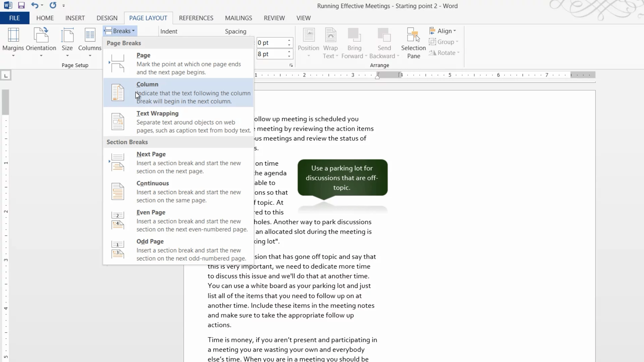The image size is (644, 362).
Task: Increase Spacing Before with up stepper
Action: point(289,41)
